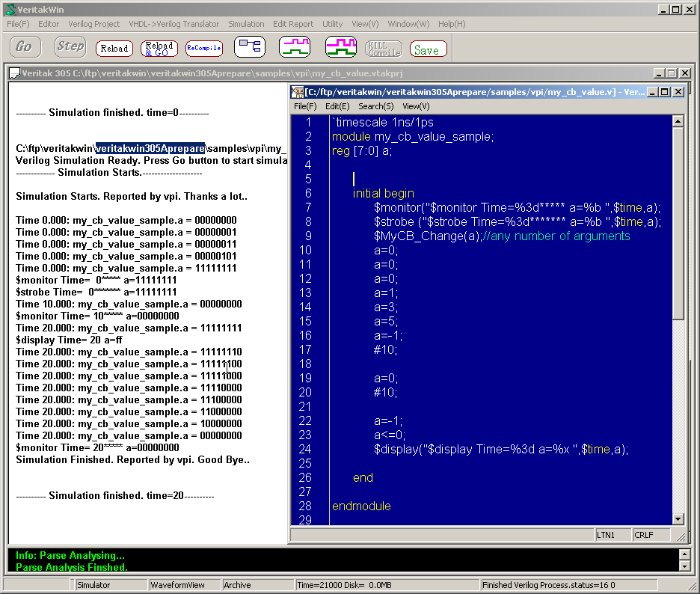Open the bold waveform viewer icon

coord(340,47)
